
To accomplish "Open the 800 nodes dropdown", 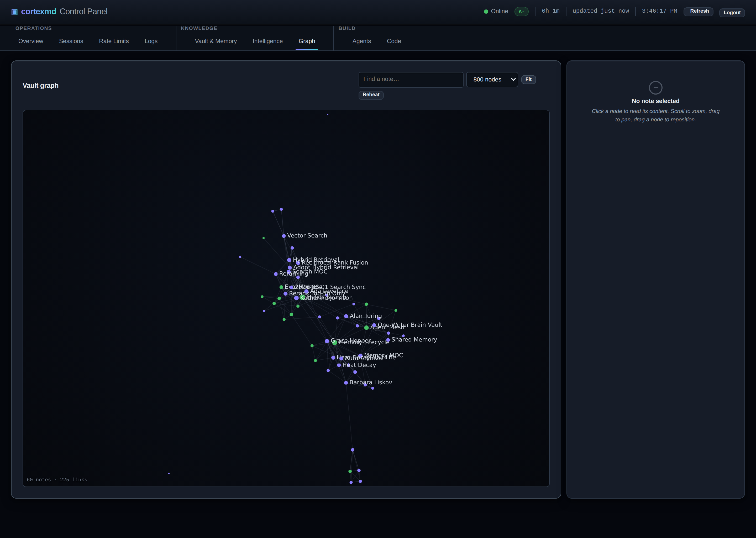I will (492, 80).
